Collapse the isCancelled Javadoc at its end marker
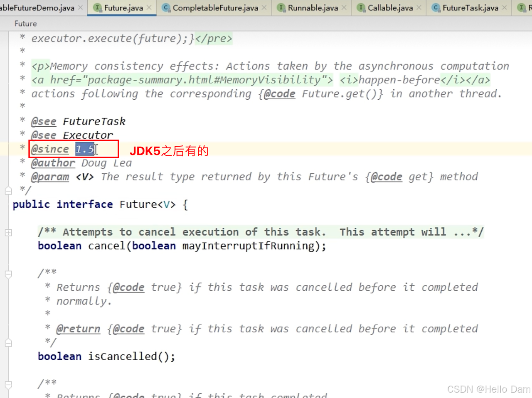This screenshot has width=532, height=398. 8,343
